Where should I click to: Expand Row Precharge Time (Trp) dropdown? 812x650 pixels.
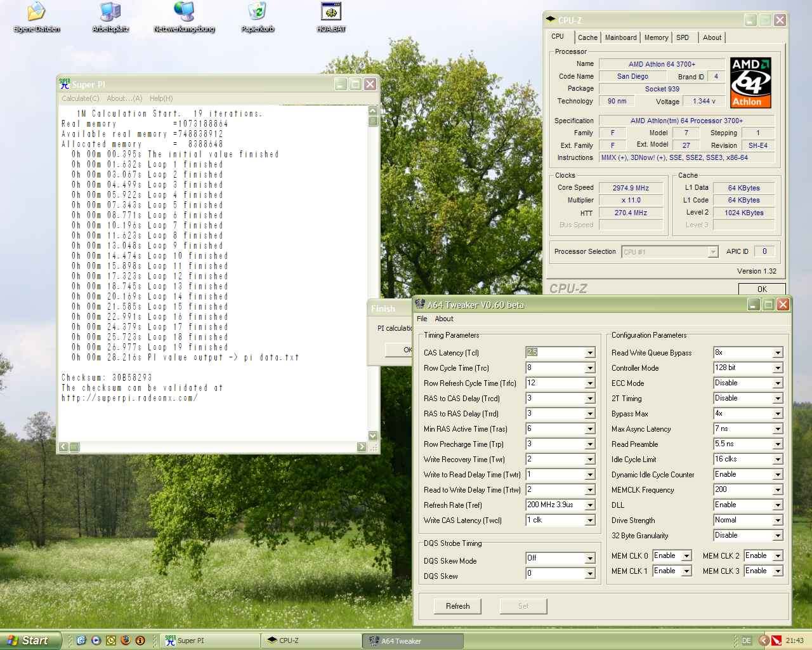coord(590,444)
